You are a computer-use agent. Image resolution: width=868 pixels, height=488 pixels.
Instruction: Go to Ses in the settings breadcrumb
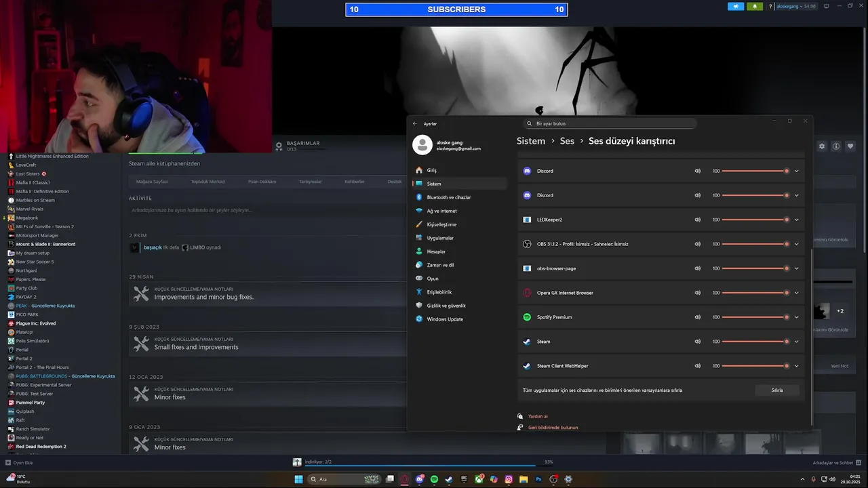(x=567, y=141)
